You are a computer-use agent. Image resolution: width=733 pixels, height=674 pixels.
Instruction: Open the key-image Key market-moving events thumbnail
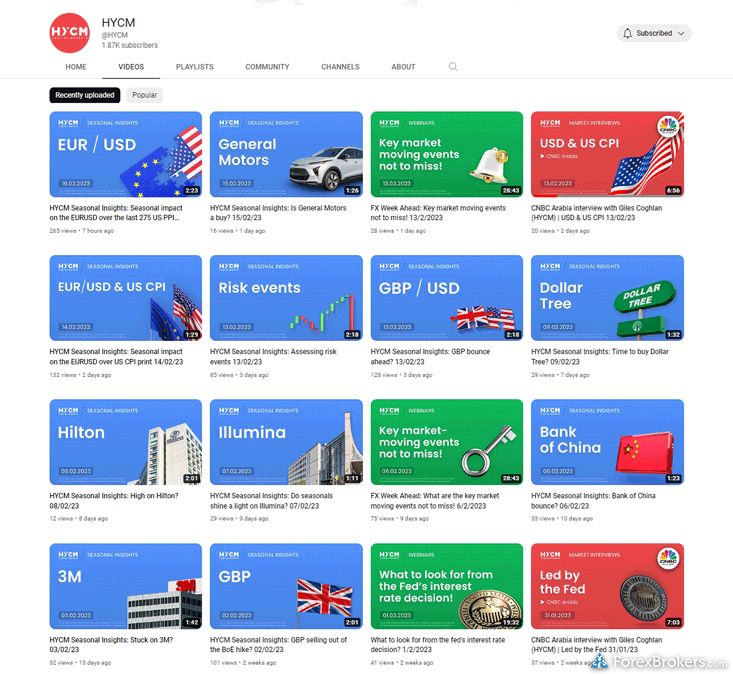446,442
